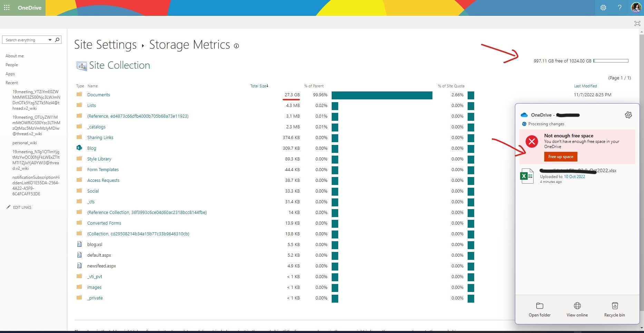Click Open folder in OneDrive popup
This screenshot has width=644, height=333.
[540, 310]
